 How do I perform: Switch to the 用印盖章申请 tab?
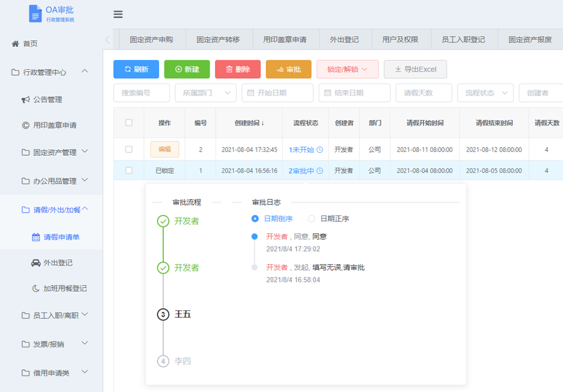click(285, 40)
